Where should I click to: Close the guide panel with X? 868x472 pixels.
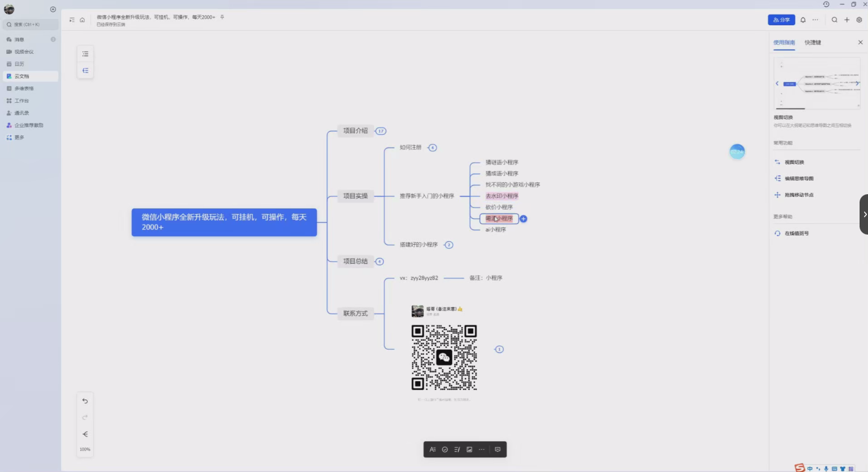click(860, 43)
